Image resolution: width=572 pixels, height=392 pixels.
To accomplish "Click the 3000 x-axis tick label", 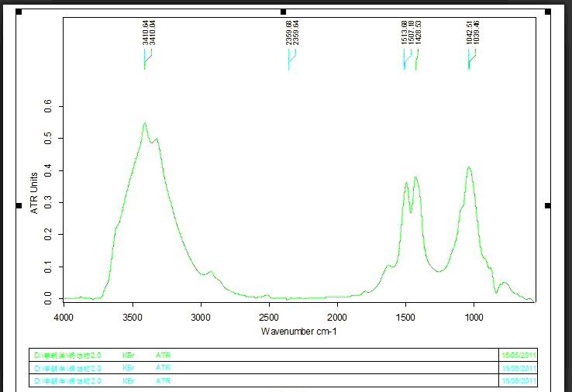I will 201,318.
